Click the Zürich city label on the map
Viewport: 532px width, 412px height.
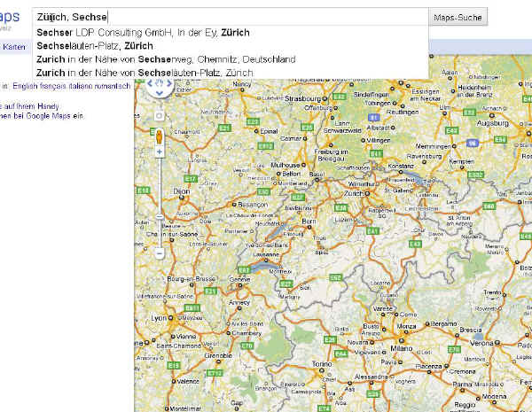click(354, 193)
